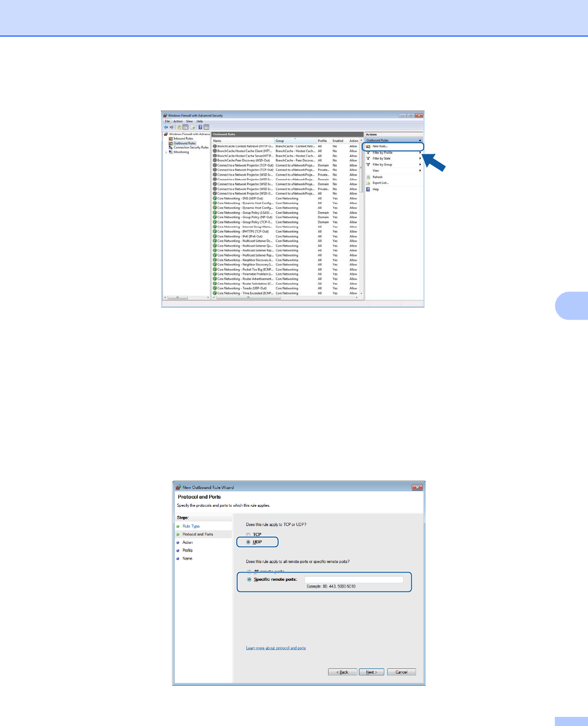Select Windows Firewall with Advanced Security root node

189,134
